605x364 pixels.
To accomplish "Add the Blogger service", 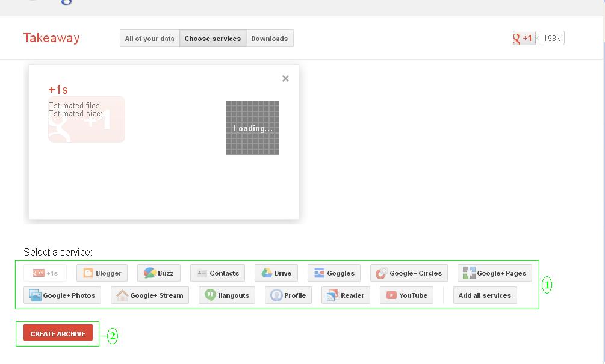I will 102,273.
